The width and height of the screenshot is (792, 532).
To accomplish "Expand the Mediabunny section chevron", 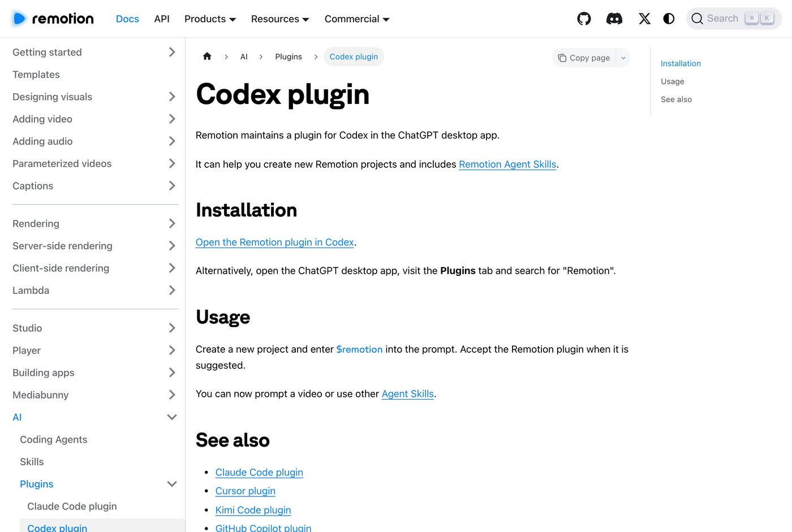I will pos(172,395).
